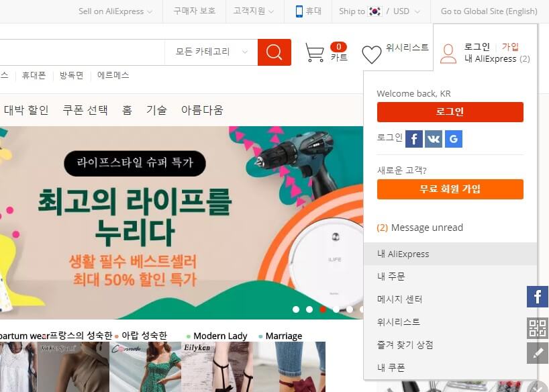Viewport: 549px width, 392px height.
Task: Click the search text input field
Action: click(83, 52)
